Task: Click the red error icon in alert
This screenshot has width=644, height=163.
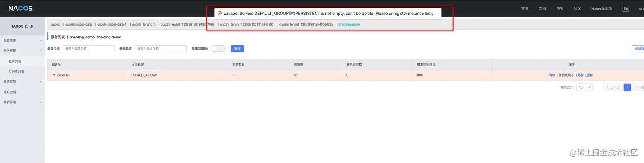Action: click(220, 14)
